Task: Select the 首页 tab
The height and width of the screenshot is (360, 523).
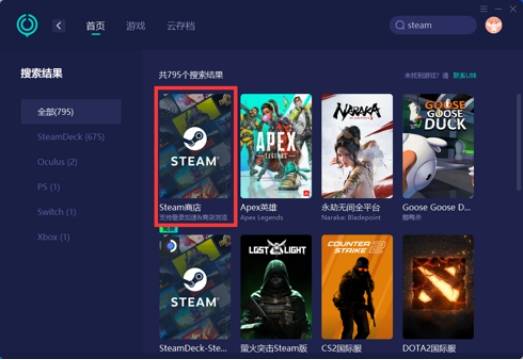Action: click(x=95, y=26)
